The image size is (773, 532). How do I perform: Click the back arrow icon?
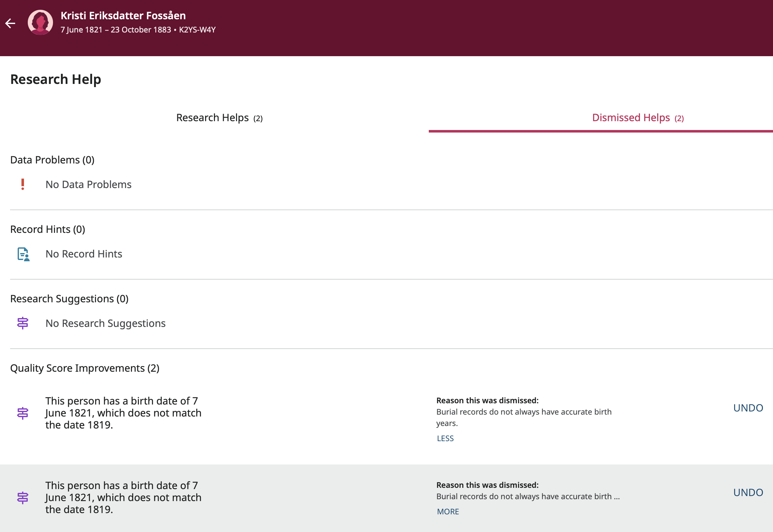point(10,23)
